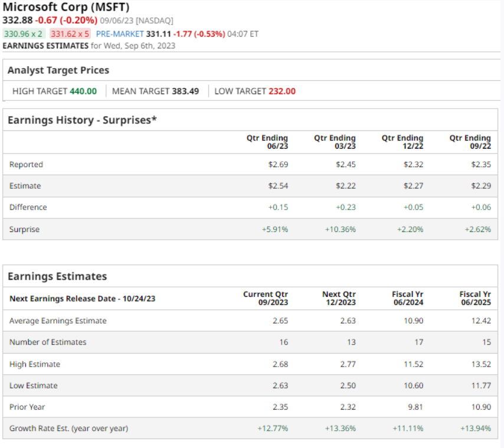
Task: Click the Average Earnings Estimate label
Action: click(x=58, y=321)
